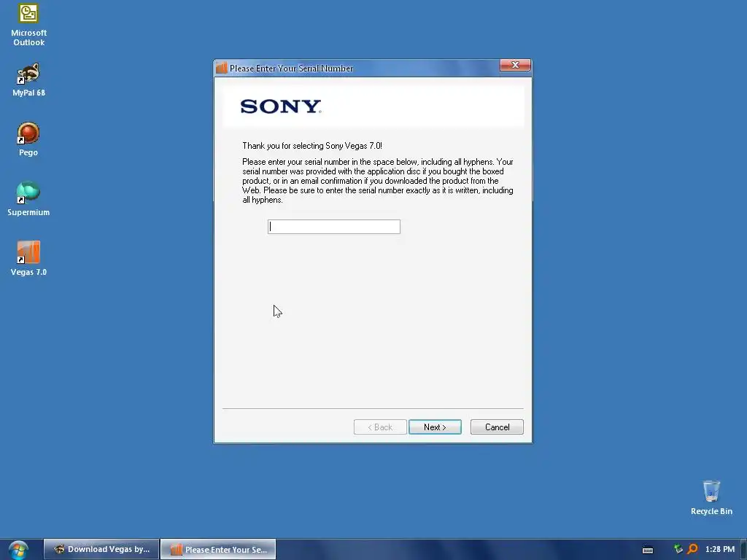Click the on-screen keyboard tray icon

(x=648, y=550)
